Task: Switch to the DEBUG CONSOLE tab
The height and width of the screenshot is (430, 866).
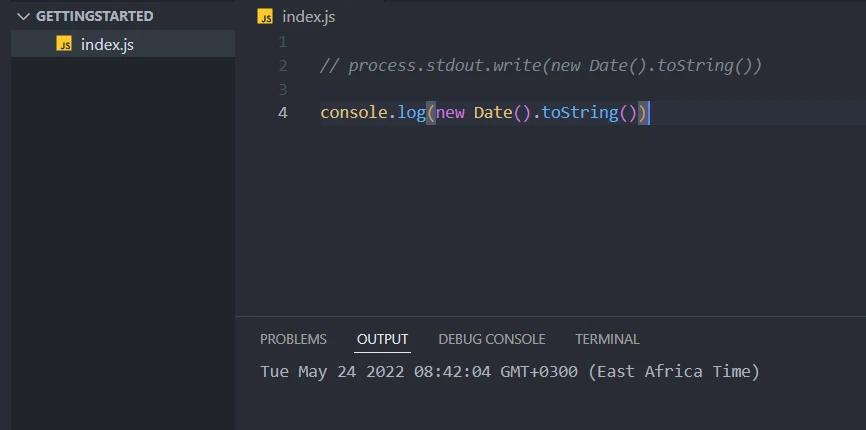Action: (491, 339)
